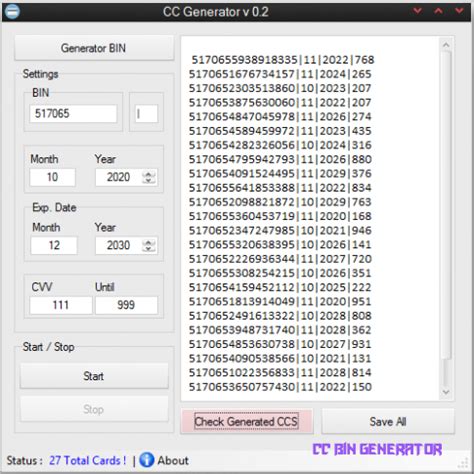Click the blue info icon beside About
Image resolution: width=474 pixels, height=474 pixels.
[x=146, y=460]
